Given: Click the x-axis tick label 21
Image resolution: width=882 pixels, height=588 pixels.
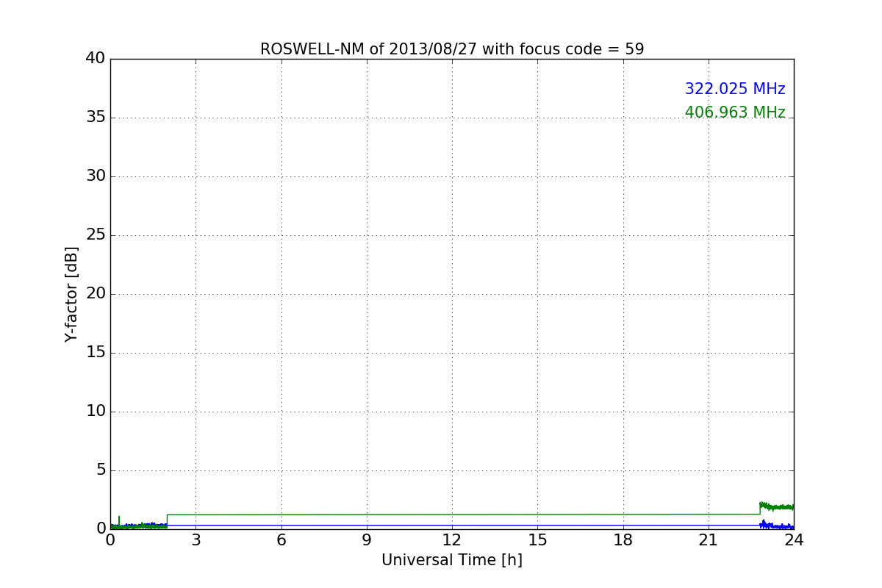Looking at the screenshot, I should [x=709, y=540].
